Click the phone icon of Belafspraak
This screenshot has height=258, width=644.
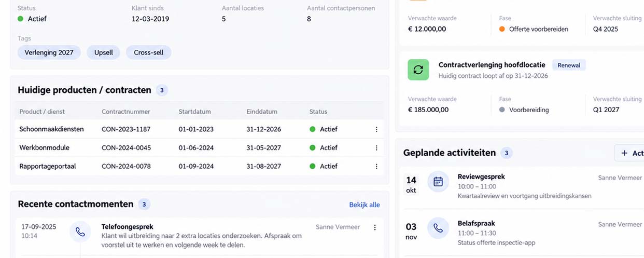click(438, 228)
